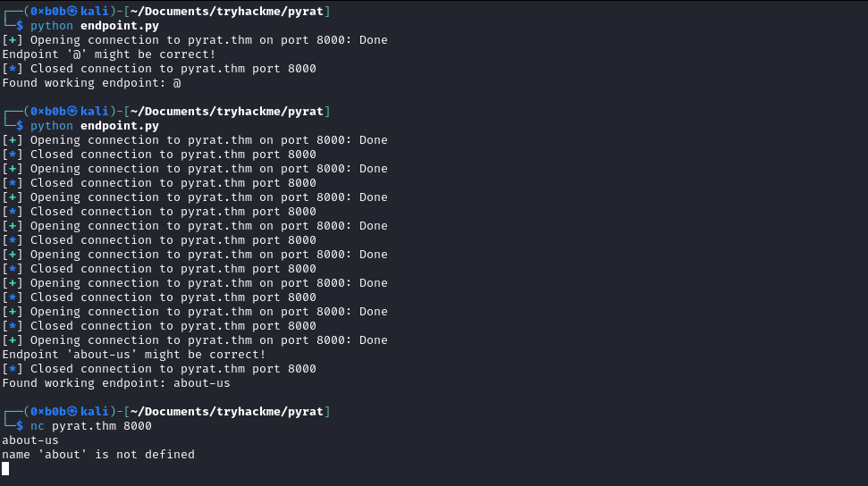Click "Endpoint '@' might be correct!" line

[109, 54]
